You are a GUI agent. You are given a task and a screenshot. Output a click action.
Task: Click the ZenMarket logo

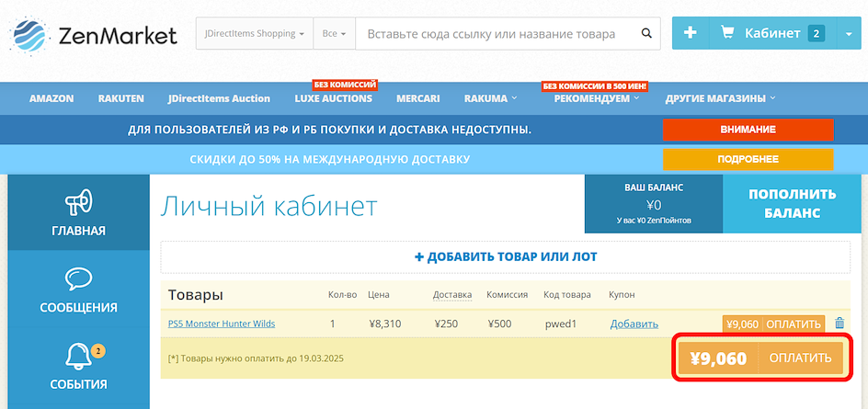94,34
